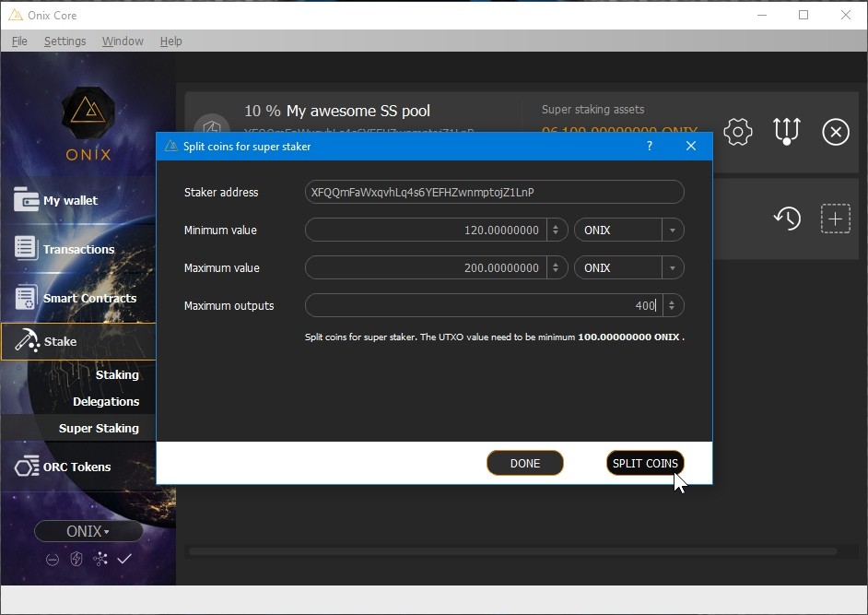Screen dimensions: 868x615
Task: Click the Minimum value amount field
Action: [426, 230]
